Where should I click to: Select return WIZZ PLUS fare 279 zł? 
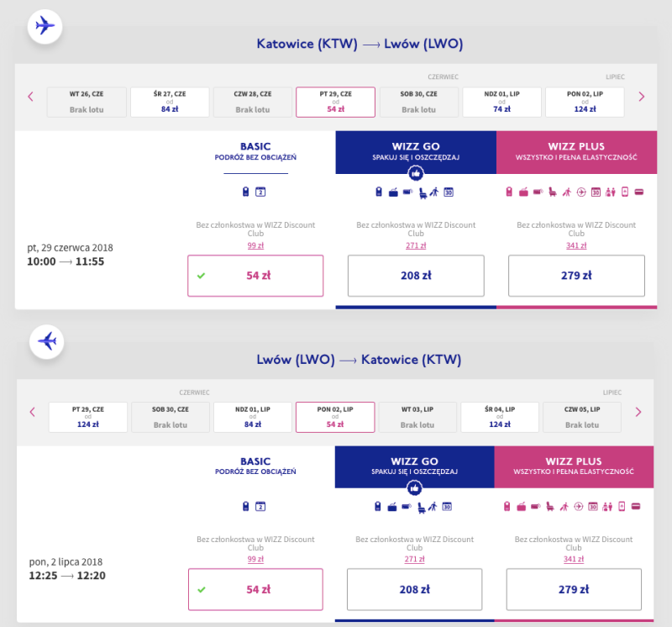574,590
